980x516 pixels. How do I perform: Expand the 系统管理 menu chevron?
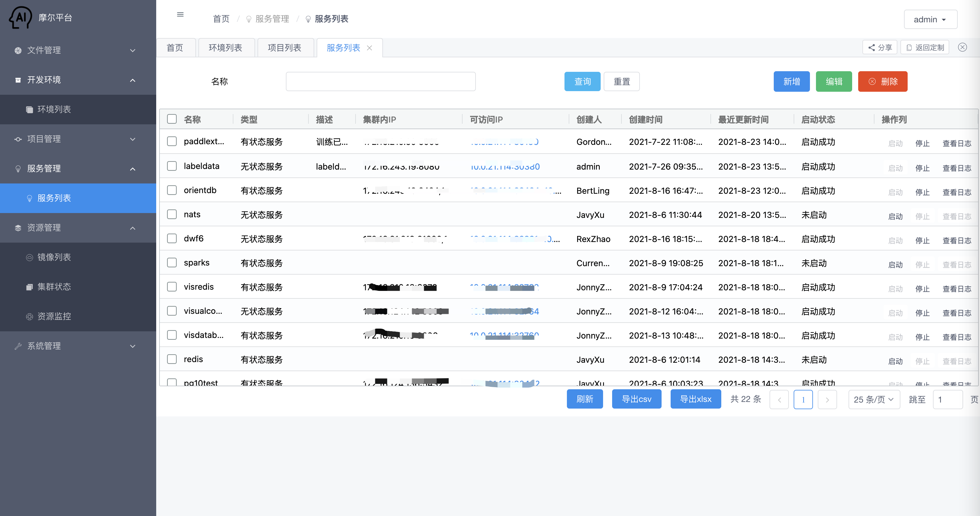tap(132, 346)
